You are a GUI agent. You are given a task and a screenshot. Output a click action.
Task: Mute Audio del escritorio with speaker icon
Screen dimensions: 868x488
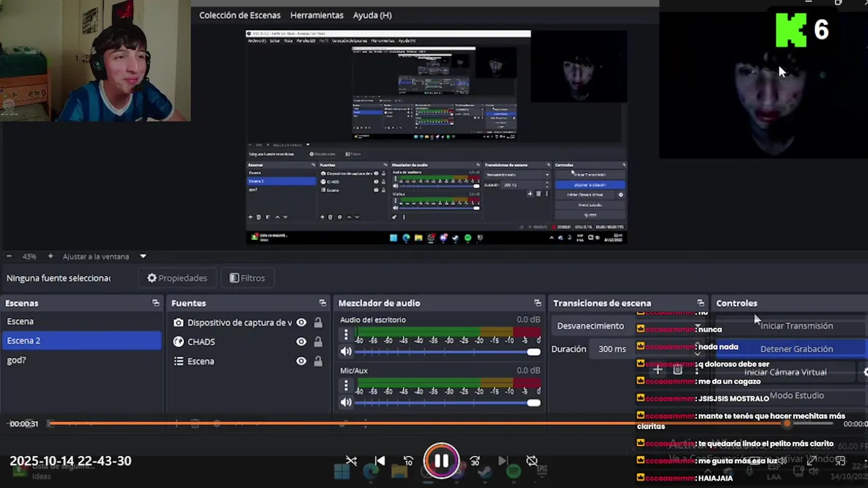pos(346,352)
